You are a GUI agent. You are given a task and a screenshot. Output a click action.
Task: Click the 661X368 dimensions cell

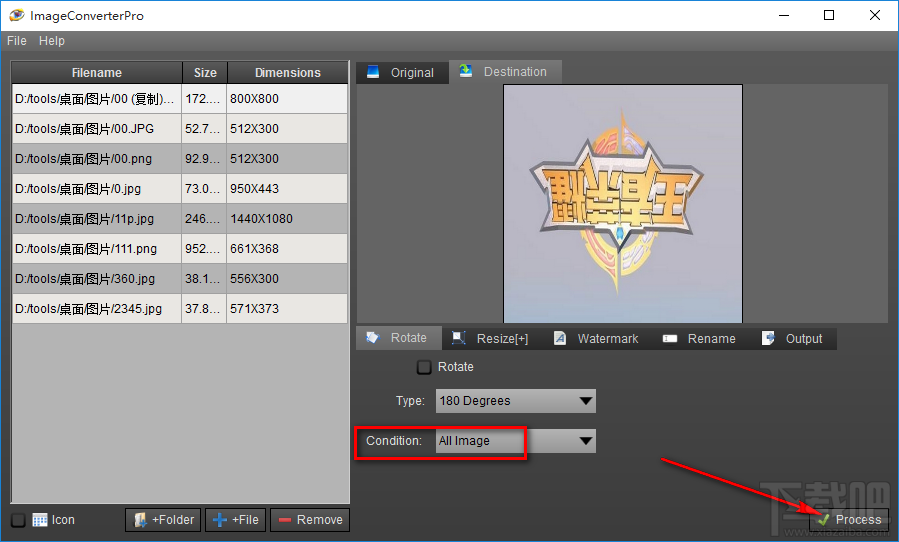(287, 248)
